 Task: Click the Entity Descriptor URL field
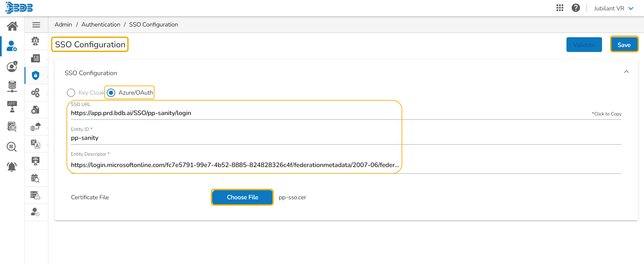tap(235, 165)
